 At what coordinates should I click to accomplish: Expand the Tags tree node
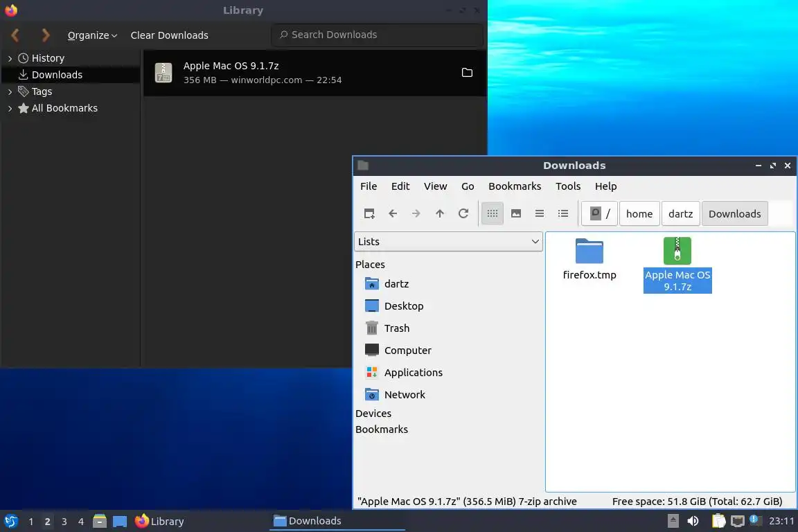[10, 91]
